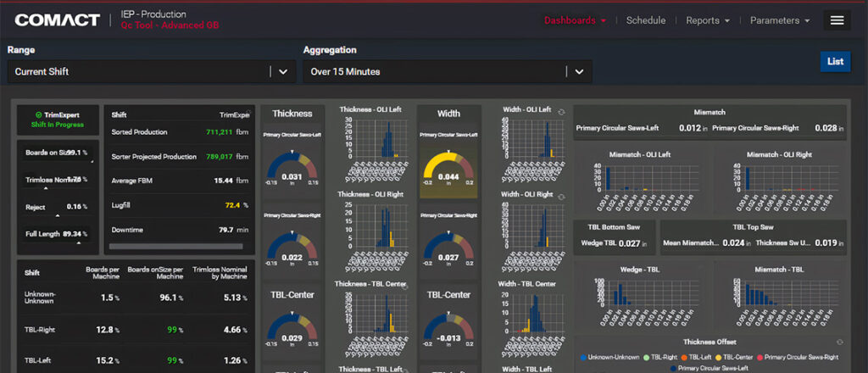Screen dimensions: 868x373
Task: Open the hamburger menu icon
Action: click(x=837, y=20)
